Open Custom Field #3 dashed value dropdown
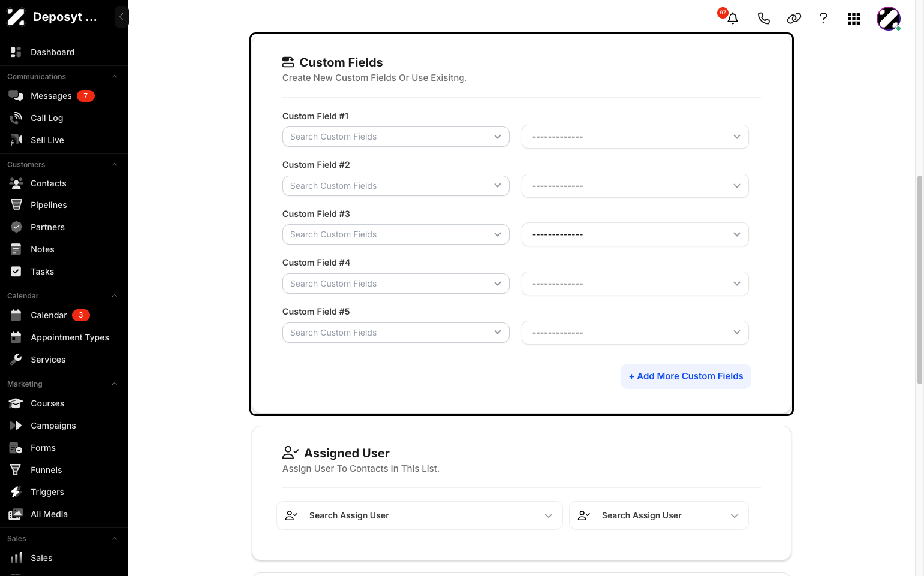The height and width of the screenshot is (576, 924). click(x=635, y=234)
